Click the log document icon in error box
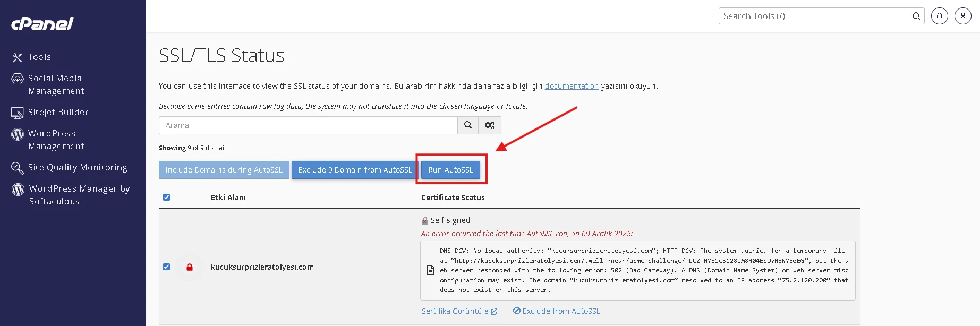The width and height of the screenshot is (980, 326). 431,270
